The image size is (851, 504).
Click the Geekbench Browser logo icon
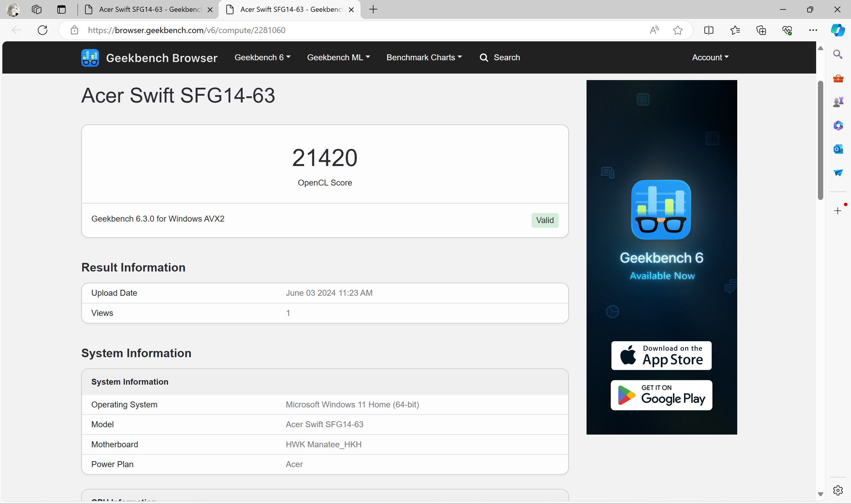point(90,58)
